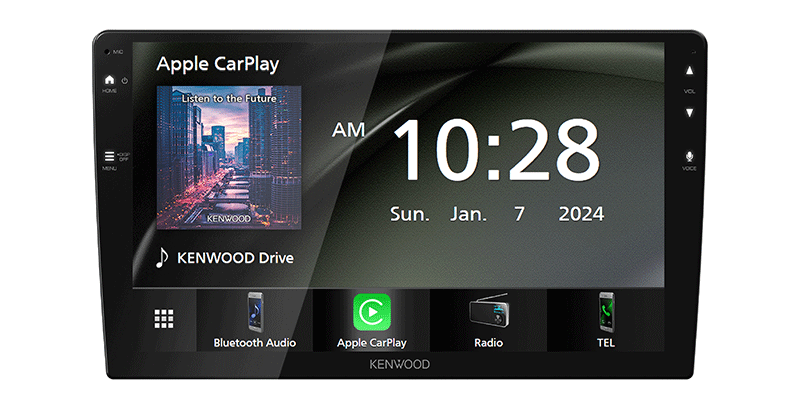Tap the MENU hamburger button
The image size is (800, 400).
[x=107, y=157]
